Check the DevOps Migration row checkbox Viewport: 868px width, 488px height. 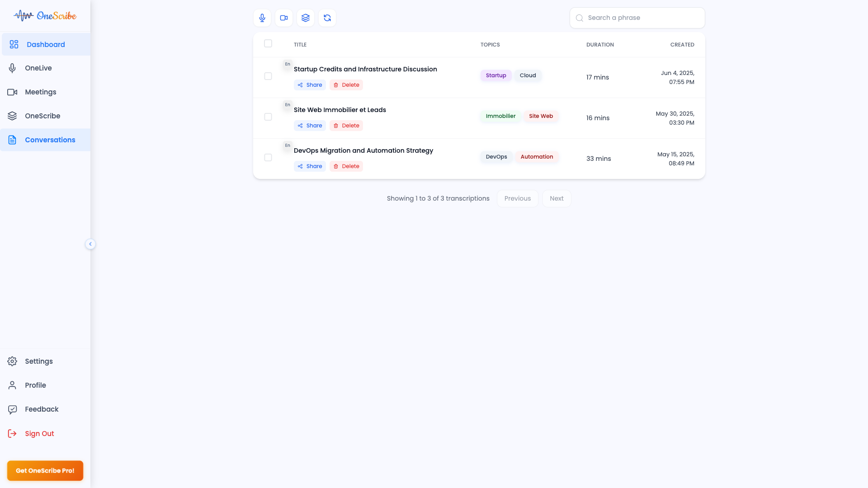[x=268, y=157]
